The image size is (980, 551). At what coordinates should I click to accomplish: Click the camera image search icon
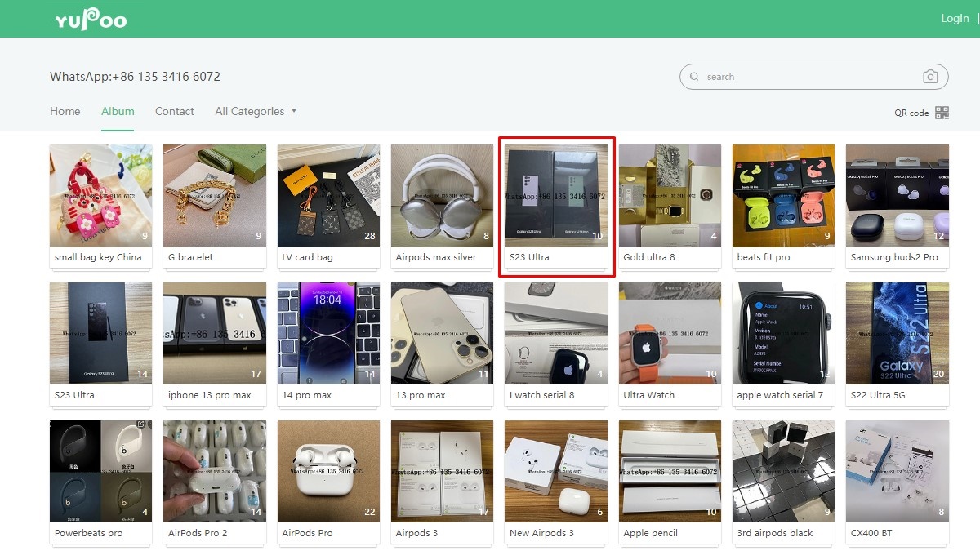click(930, 77)
